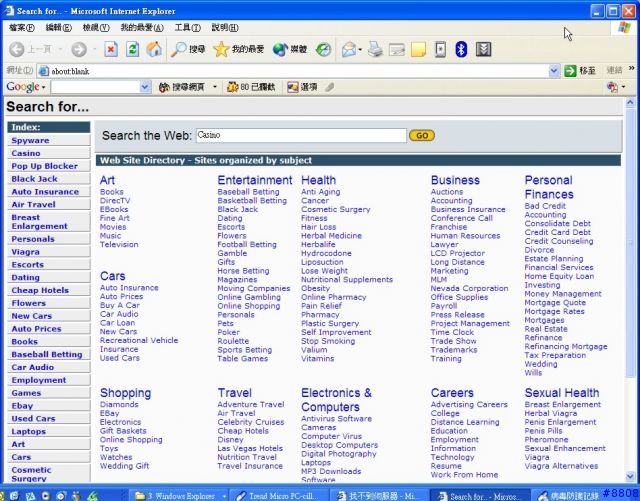
Task: Click the vertical scrollbar down arrow
Action: tap(630, 476)
